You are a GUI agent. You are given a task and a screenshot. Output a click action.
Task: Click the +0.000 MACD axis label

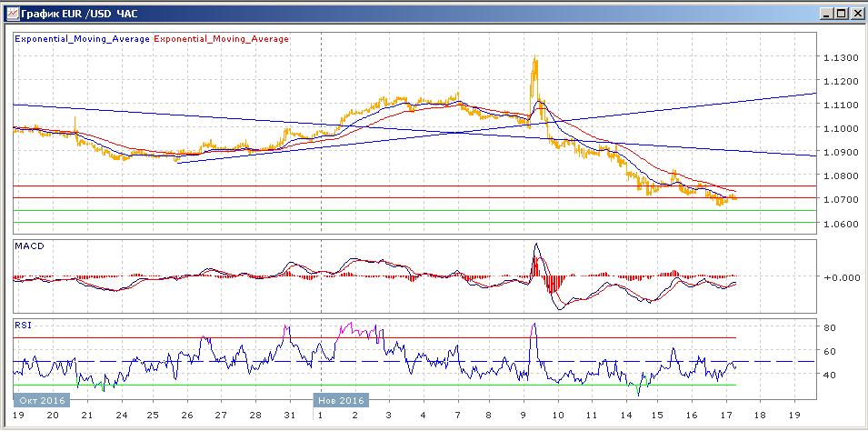point(841,277)
